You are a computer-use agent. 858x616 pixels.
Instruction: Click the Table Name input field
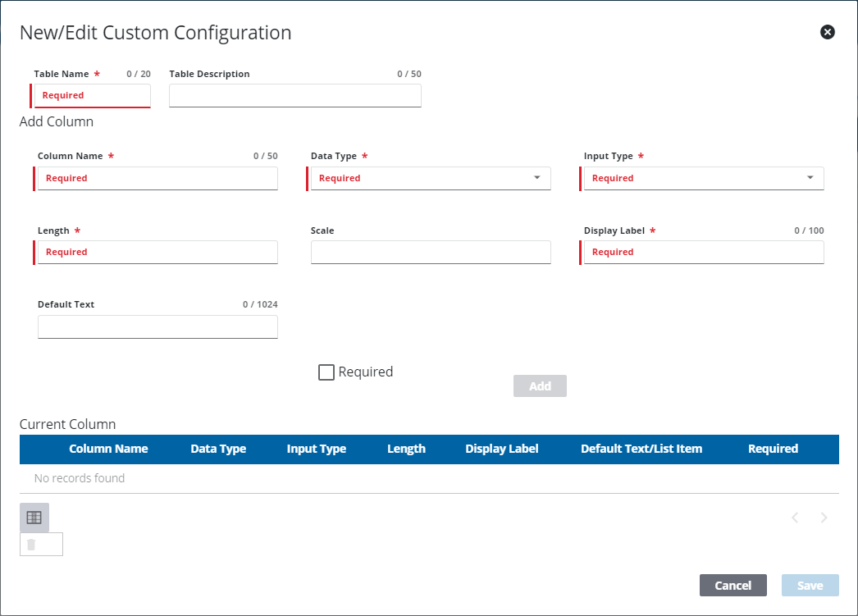pos(91,96)
